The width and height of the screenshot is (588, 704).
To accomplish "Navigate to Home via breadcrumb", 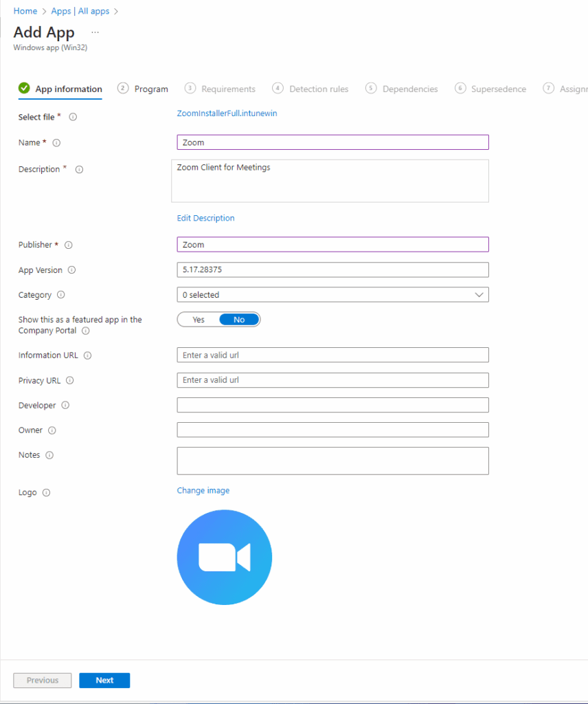I will pyautogui.click(x=25, y=11).
